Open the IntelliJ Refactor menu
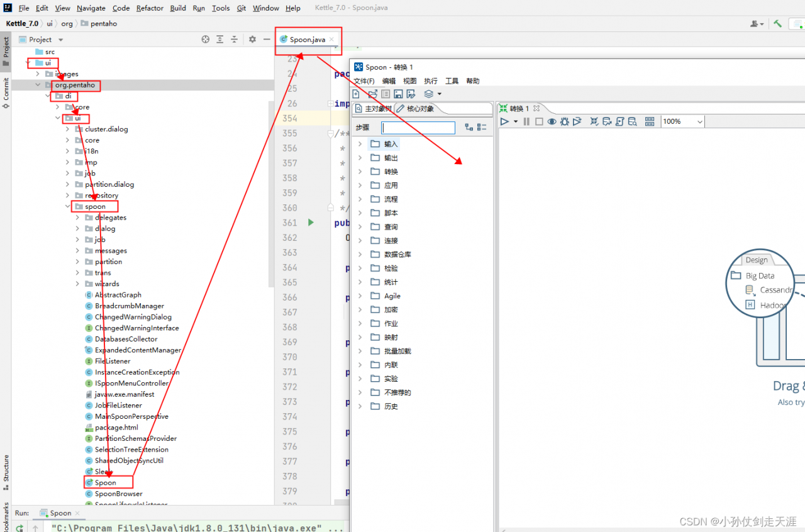Screen dimensions: 805x532 (150, 8)
